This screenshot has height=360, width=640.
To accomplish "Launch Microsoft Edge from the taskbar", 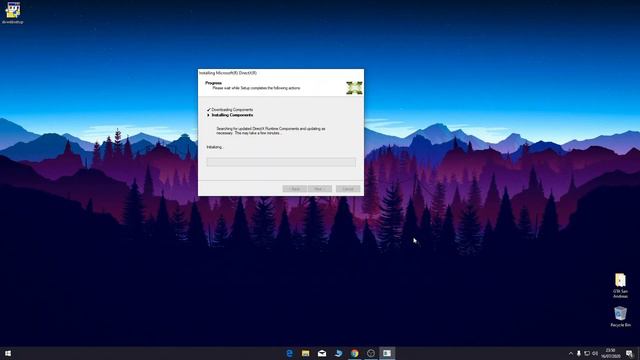I will (x=289, y=353).
